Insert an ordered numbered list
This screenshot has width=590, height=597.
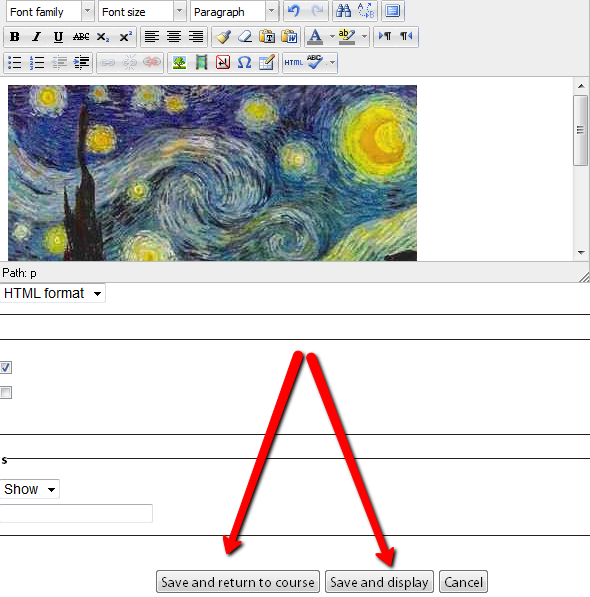(x=37, y=63)
